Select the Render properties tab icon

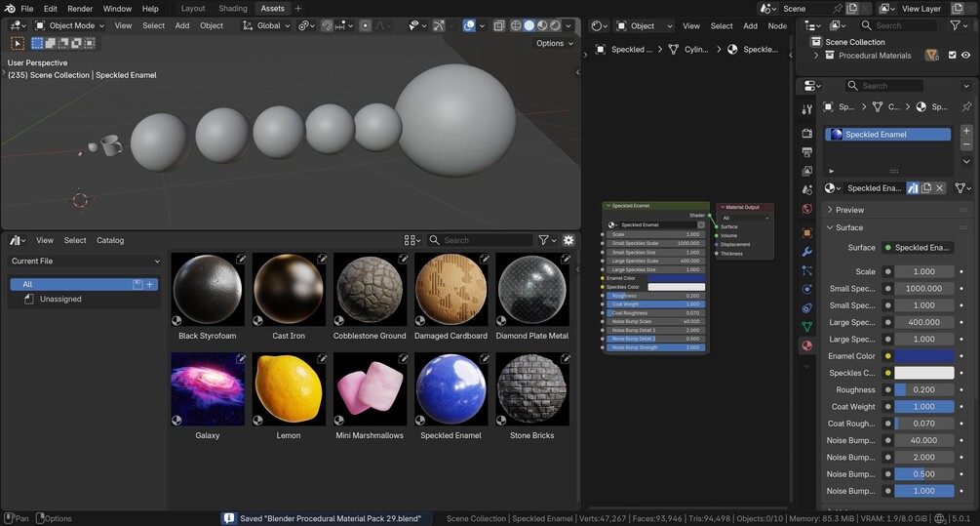click(807, 133)
